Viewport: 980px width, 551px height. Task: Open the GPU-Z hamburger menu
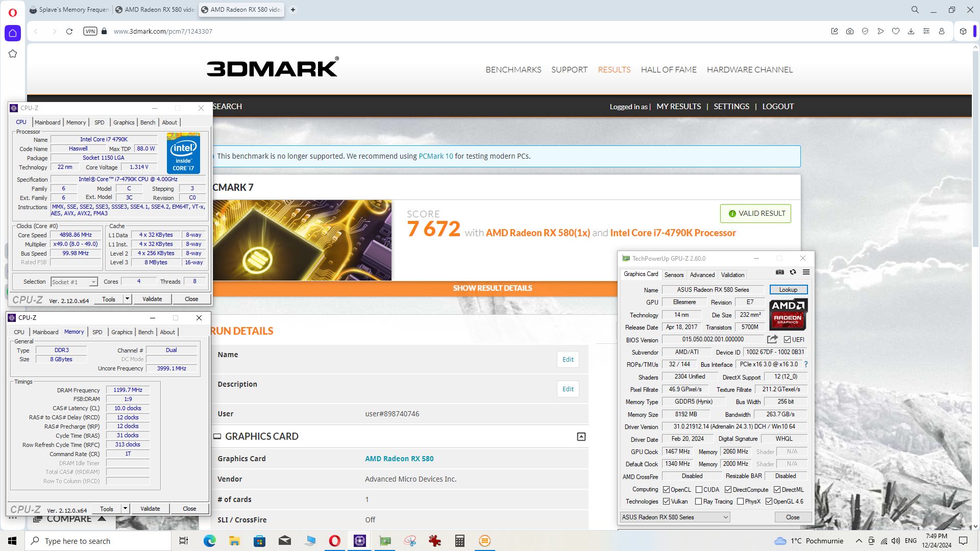point(806,272)
